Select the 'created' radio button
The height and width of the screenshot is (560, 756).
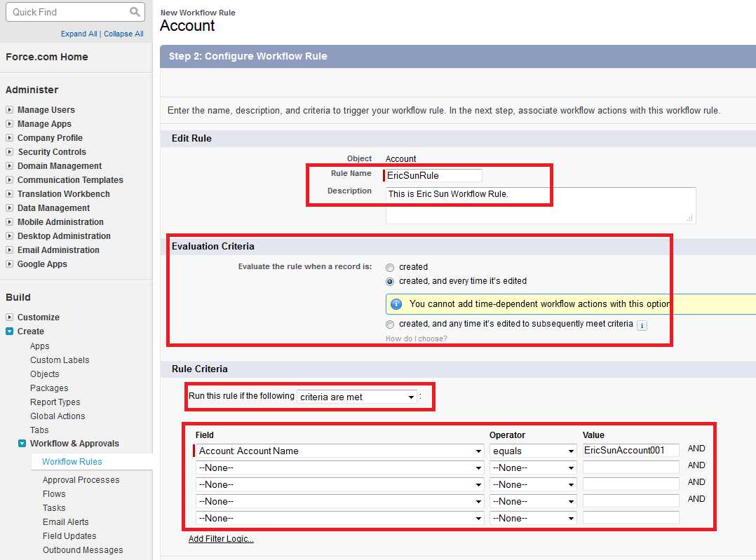coord(390,268)
